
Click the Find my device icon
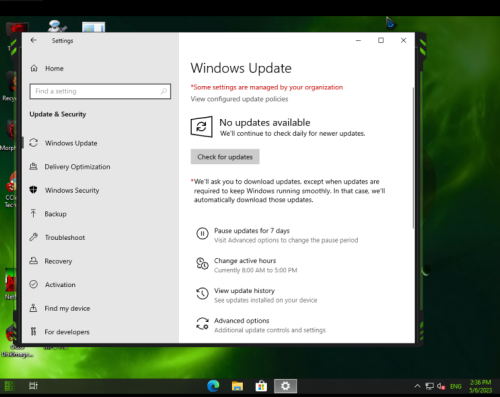(33, 308)
